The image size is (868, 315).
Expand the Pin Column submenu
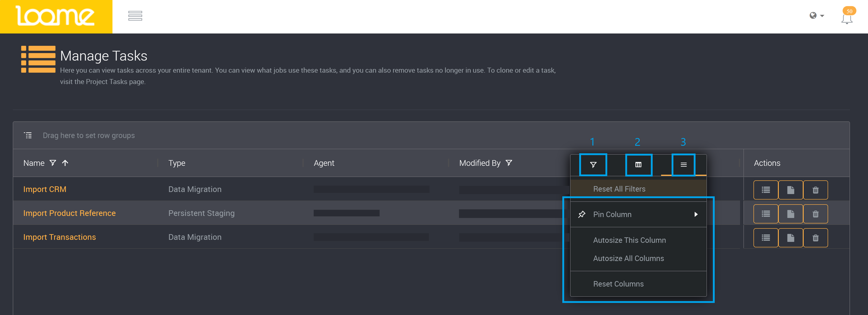(638, 214)
